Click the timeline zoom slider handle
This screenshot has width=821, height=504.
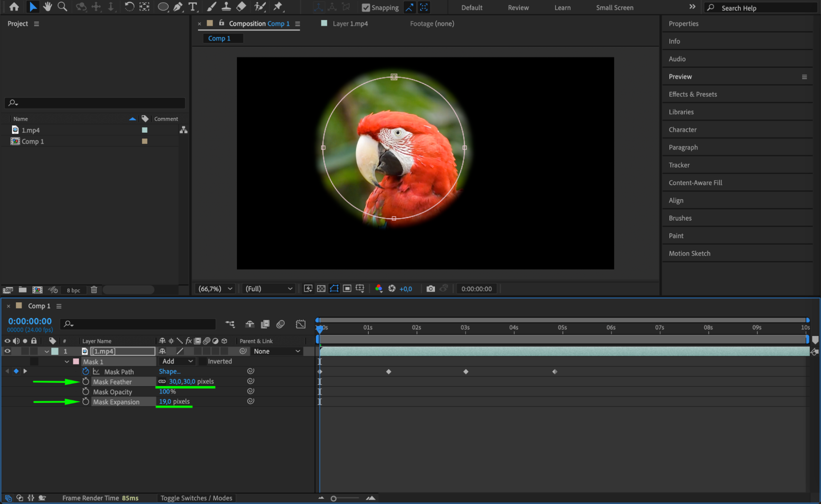click(x=333, y=499)
